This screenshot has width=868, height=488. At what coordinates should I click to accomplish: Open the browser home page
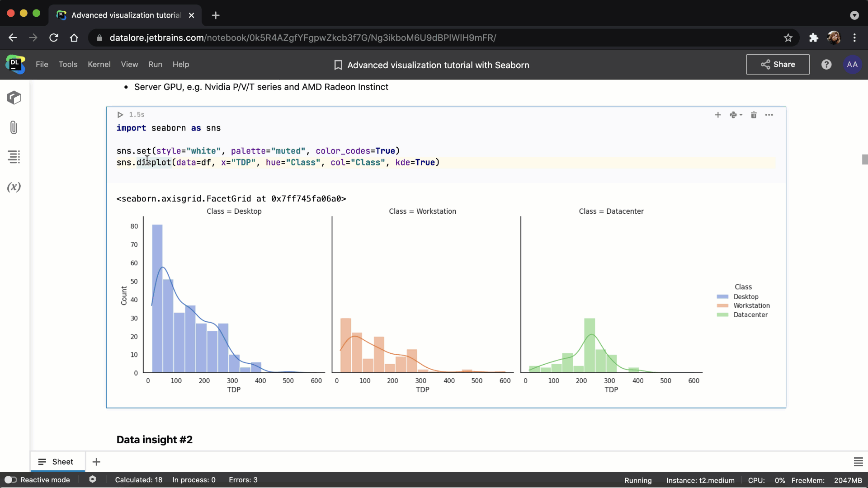pyautogui.click(x=74, y=38)
